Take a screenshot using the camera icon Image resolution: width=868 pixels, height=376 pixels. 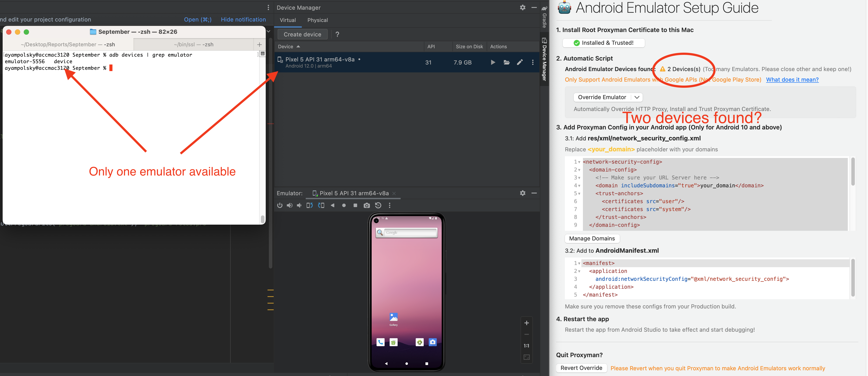(366, 205)
